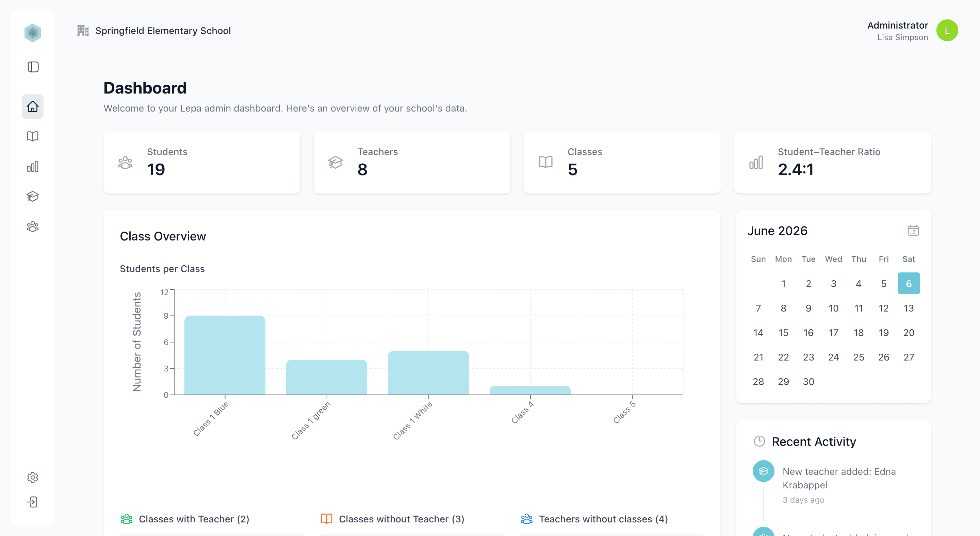Viewport: 980px width, 536px height.
Task: Click the logout icon in sidebar
Action: tap(33, 502)
